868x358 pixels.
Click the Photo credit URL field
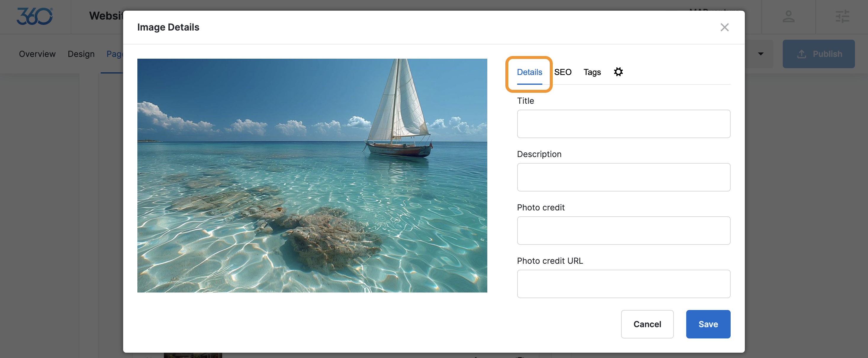click(x=623, y=284)
